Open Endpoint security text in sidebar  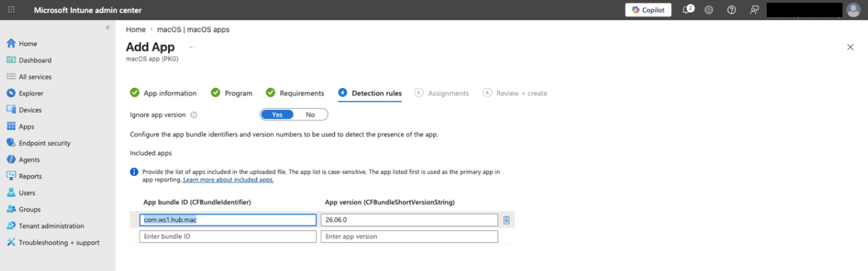click(x=45, y=143)
